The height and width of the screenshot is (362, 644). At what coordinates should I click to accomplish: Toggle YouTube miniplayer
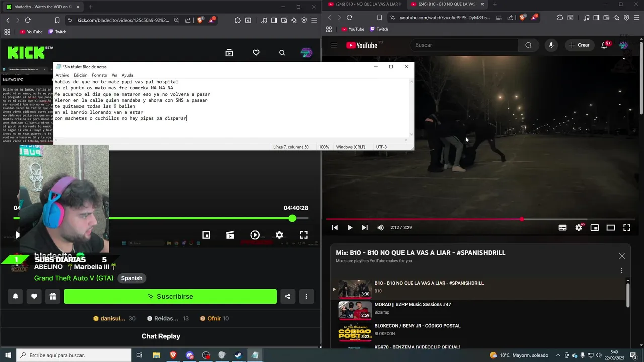click(x=595, y=228)
